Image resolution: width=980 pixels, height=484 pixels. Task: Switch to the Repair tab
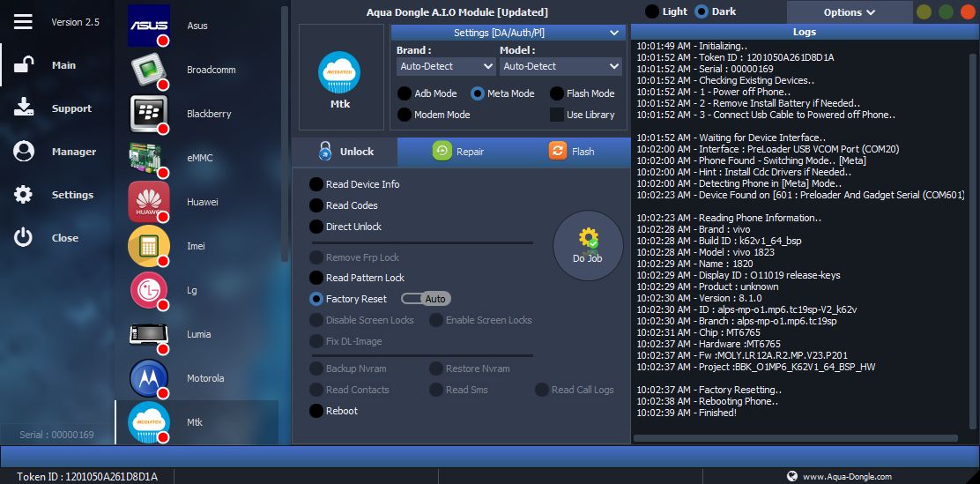[x=458, y=152]
